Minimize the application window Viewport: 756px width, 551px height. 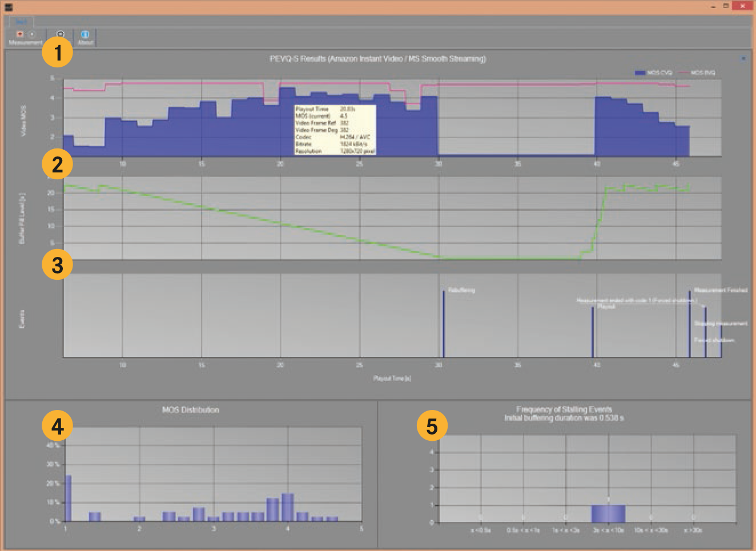coord(713,6)
